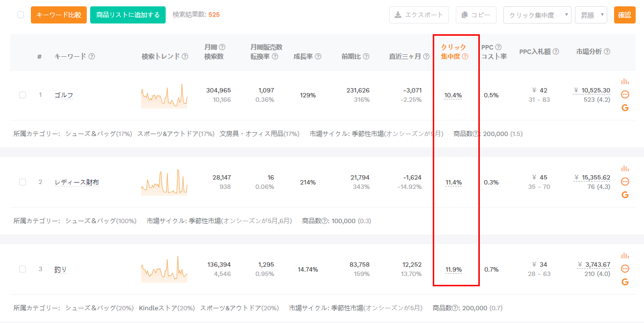Search 釣り on Google via G icon
The width and height of the screenshot is (644, 323).
tap(625, 282)
